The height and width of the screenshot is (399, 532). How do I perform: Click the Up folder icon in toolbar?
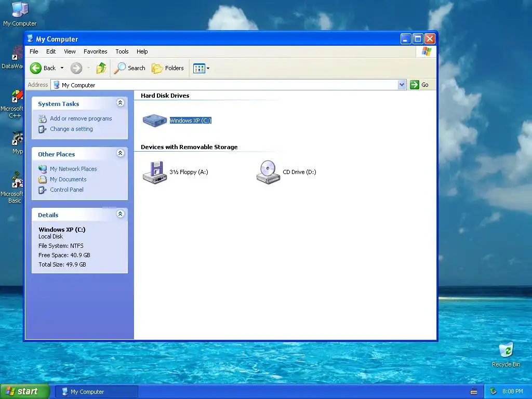coord(101,68)
